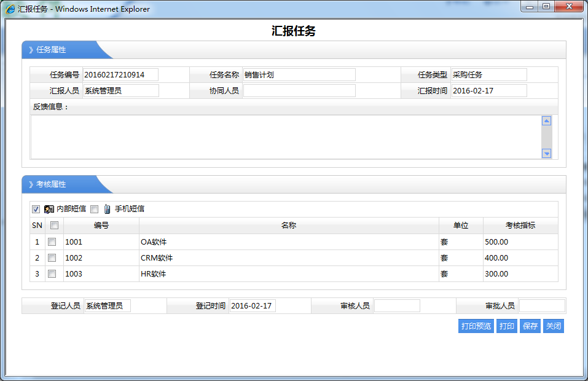Close the form with 关闭 button
588x381 pixels.
(553, 326)
